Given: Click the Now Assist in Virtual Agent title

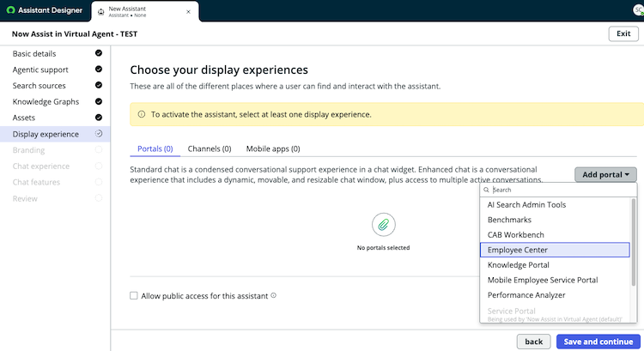Looking at the screenshot, I should [75, 34].
